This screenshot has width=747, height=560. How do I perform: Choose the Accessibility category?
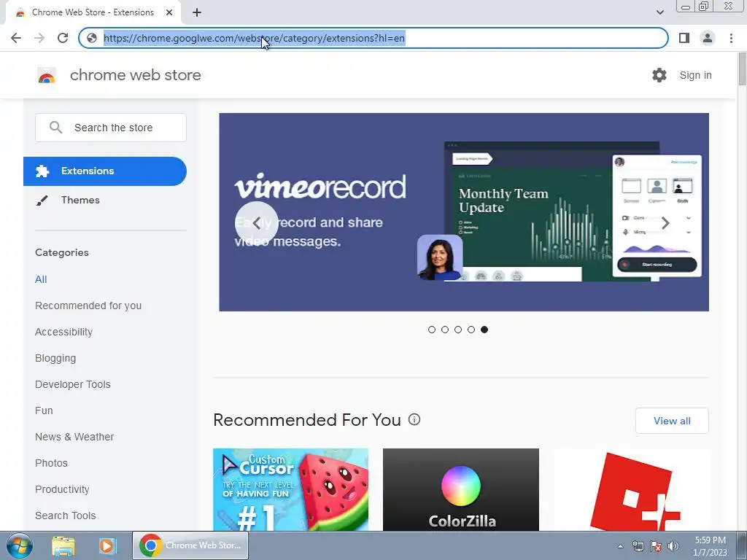click(64, 332)
